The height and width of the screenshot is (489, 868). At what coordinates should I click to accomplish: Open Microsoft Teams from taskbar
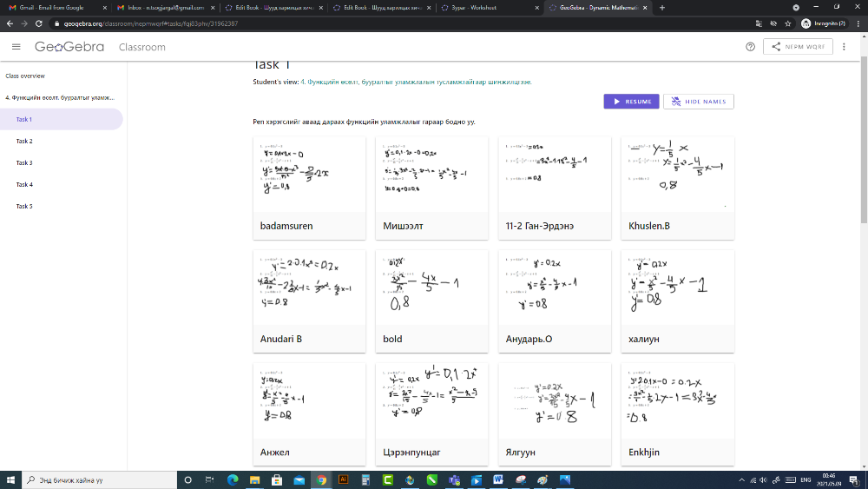[454, 479]
